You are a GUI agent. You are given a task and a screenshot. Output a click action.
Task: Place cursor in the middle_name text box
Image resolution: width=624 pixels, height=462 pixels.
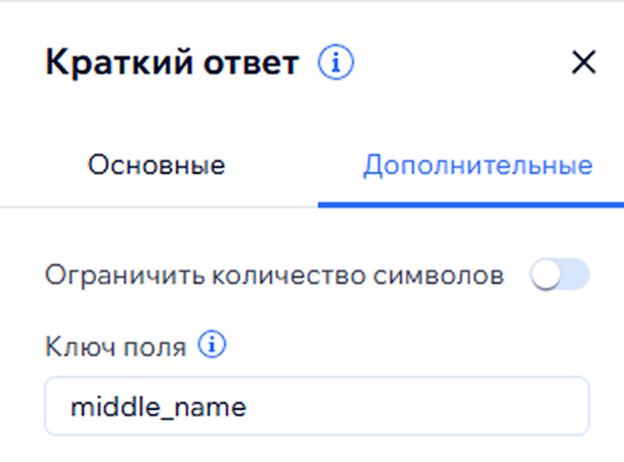[400, 406]
